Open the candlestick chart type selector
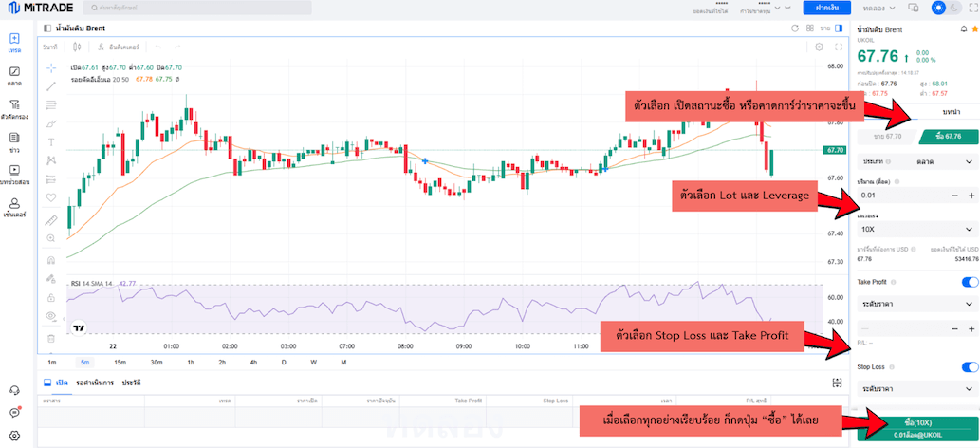 pyautogui.click(x=77, y=47)
